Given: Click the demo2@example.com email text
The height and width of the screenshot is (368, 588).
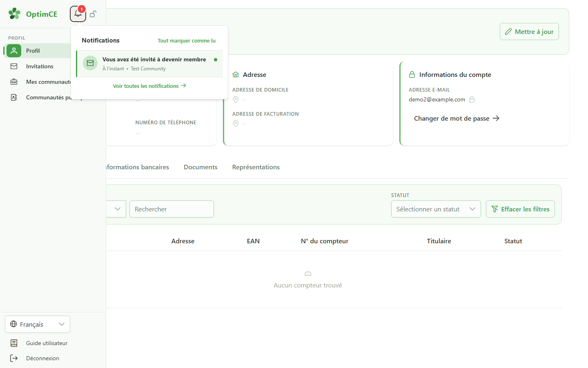Looking at the screenshot, I should [437, 99].
